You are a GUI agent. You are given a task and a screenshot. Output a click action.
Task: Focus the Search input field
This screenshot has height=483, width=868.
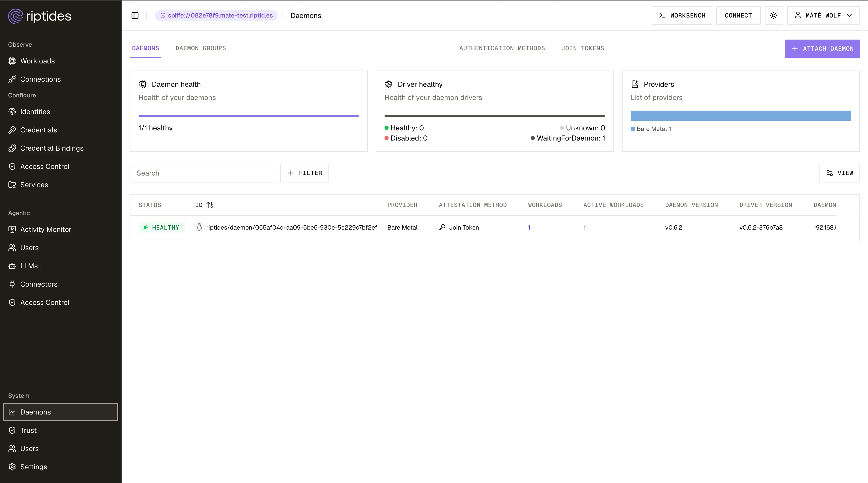[x=203, y=173]
